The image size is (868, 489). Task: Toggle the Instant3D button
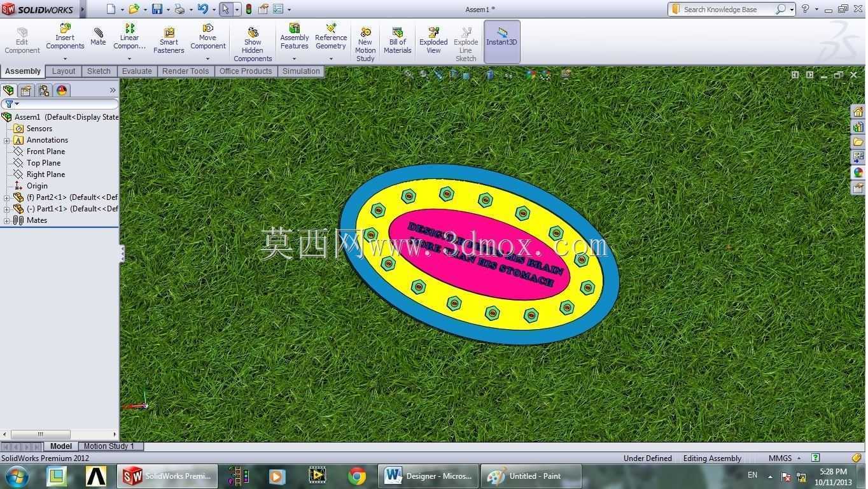502,41
